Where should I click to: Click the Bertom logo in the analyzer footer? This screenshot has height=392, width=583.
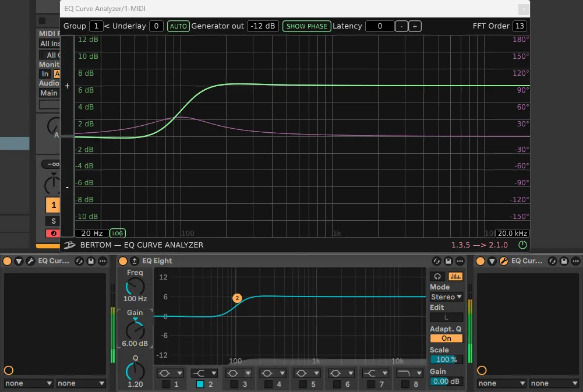coord(70,245)
